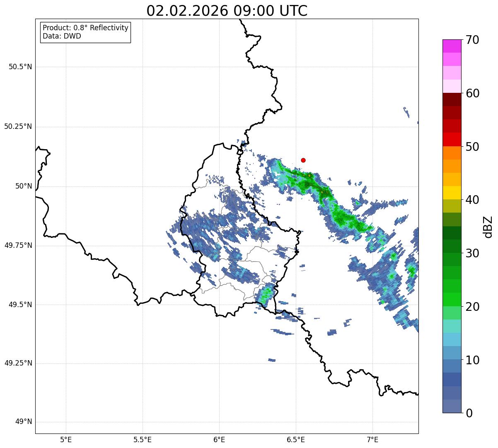Screen dimensions: 498x448
Task: Click the colorbar tick label 70
Action: 472,40
